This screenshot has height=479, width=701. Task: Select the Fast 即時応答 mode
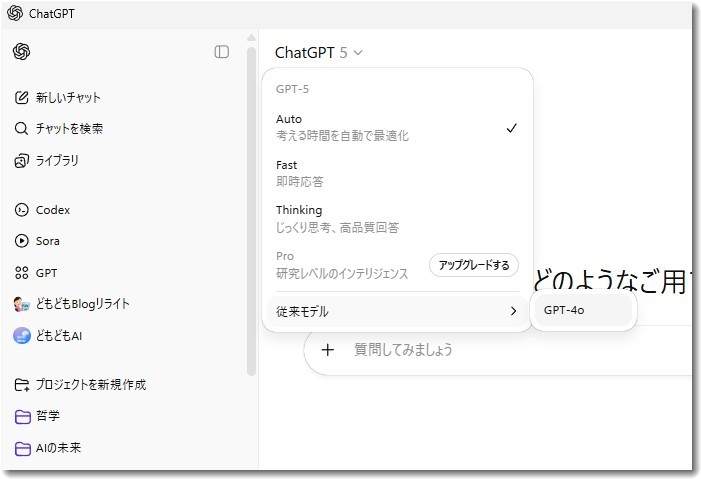(397, 174)
